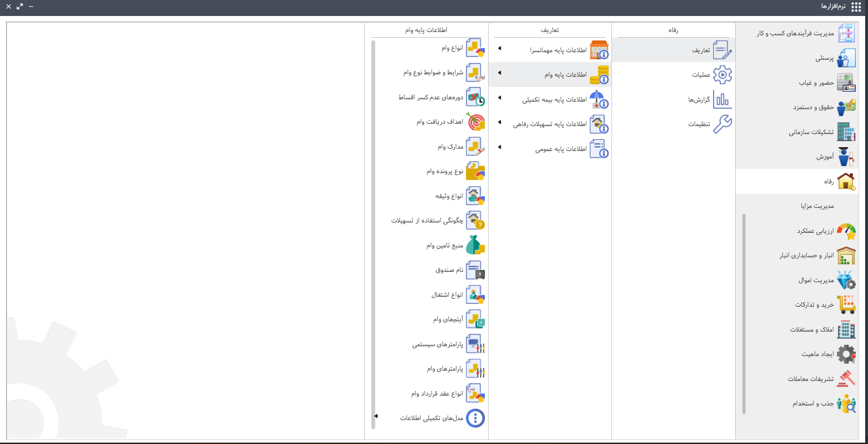The width and height of the screenshot is (868, 444).
Task: Open the اطلاعات پایه وام menu entry
Action: 565,75
